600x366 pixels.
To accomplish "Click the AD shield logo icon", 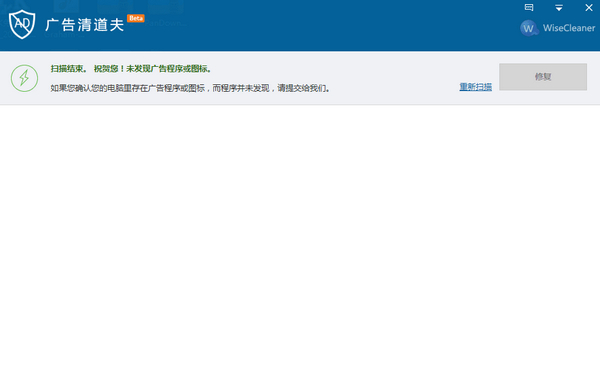I will coord(22,24).
